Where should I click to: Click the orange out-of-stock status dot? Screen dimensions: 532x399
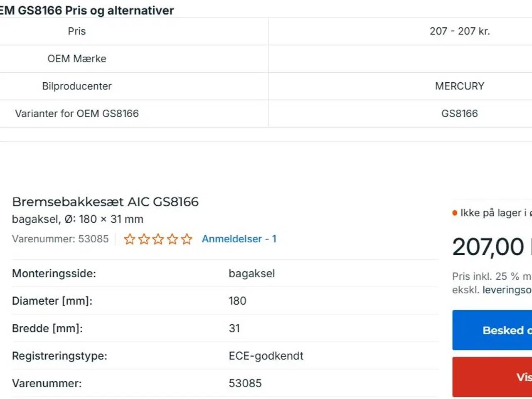point(455,213)
